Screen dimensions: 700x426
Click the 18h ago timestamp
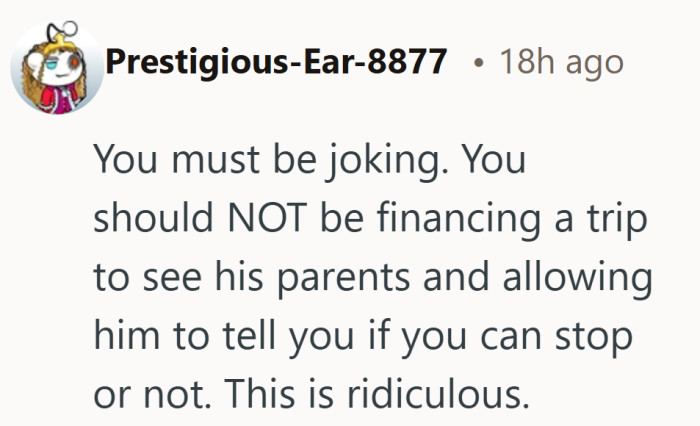(x=561, y=62)
